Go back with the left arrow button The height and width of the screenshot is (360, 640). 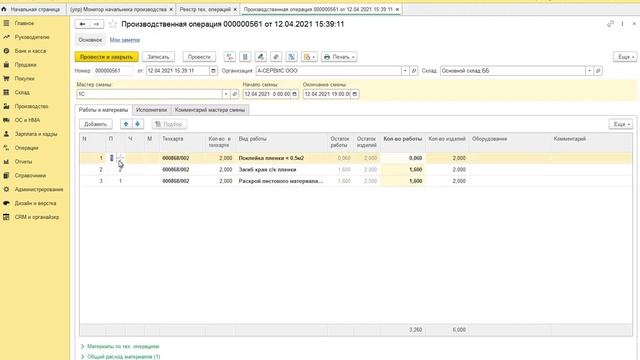click(82, 24)
